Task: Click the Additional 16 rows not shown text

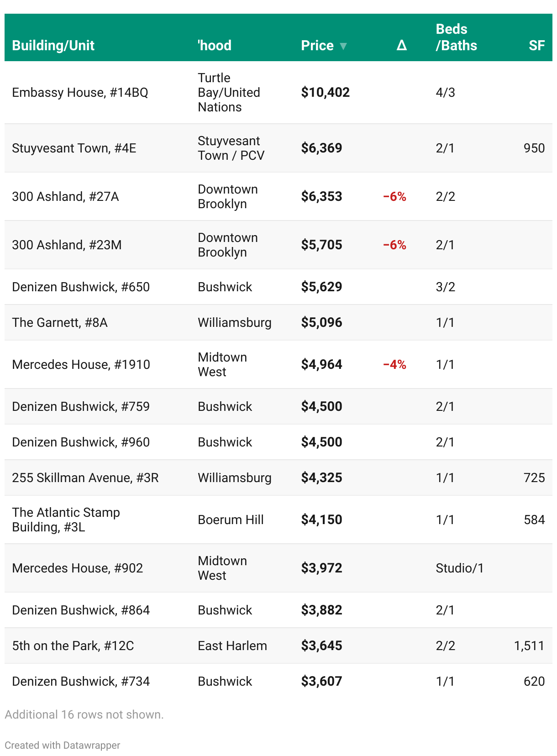Action: [84, 714]
